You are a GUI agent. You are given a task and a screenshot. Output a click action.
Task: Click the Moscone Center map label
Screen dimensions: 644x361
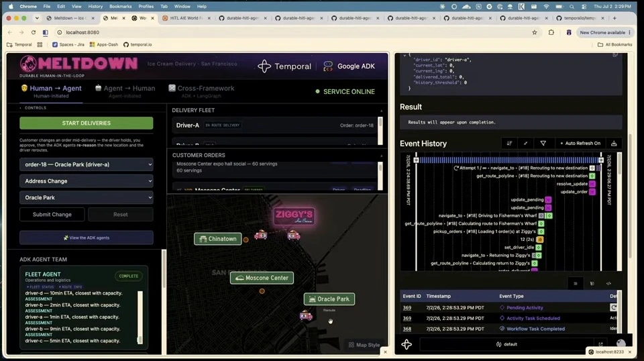tap(262, 278)
